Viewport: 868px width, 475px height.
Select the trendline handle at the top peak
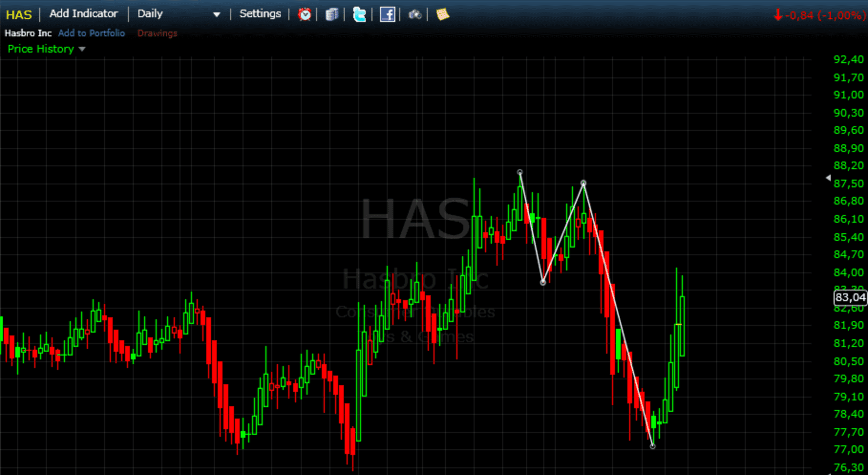point(520,172)
